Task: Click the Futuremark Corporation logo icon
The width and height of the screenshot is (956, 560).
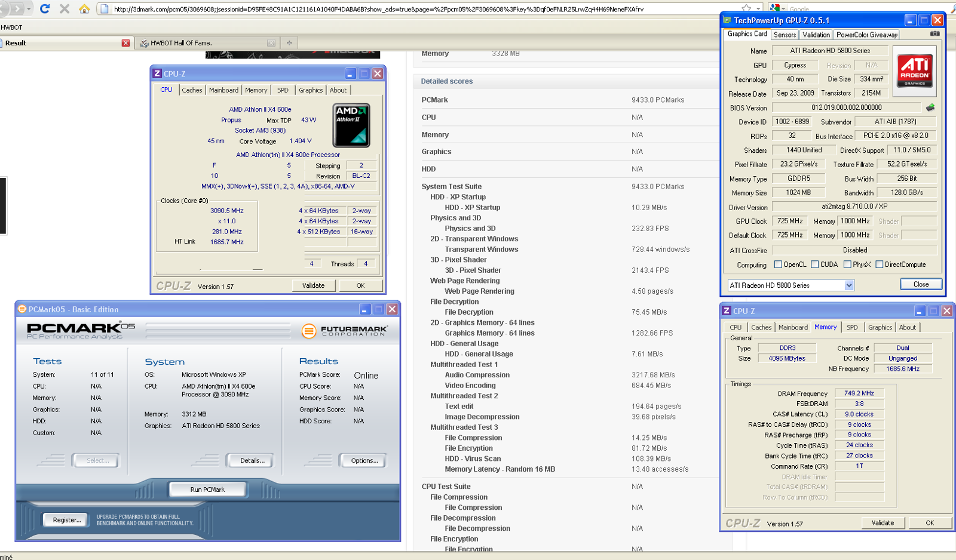Action: point(308,331)
